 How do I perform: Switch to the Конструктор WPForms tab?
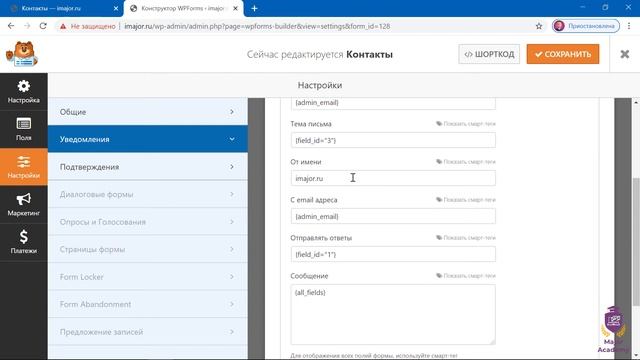point(183,8)
